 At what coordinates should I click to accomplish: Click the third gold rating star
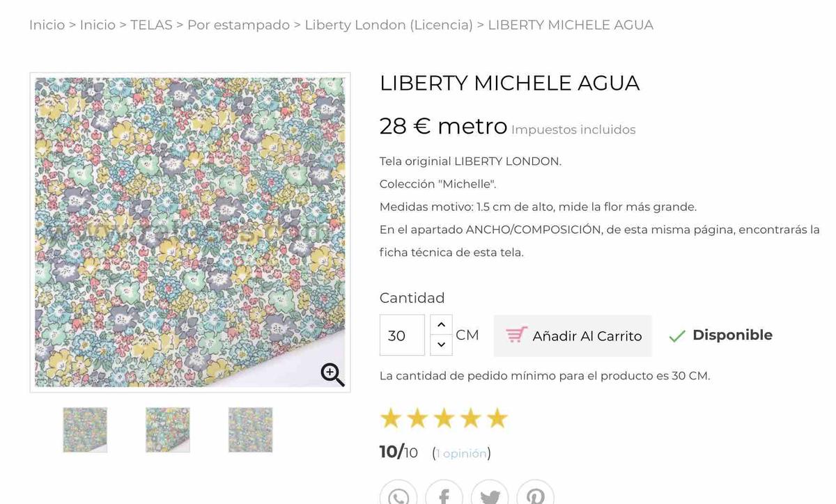coord(444,418)
